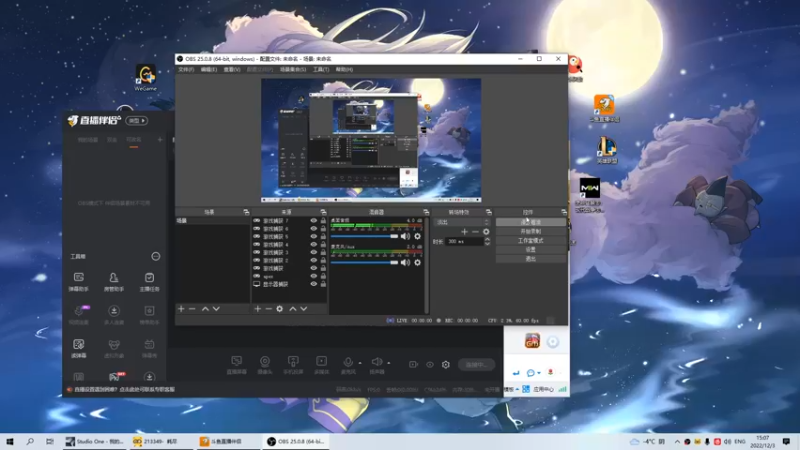
Task: Add a scene tab in 直播伴侣 with plus
Action: (x=160, y=139)
